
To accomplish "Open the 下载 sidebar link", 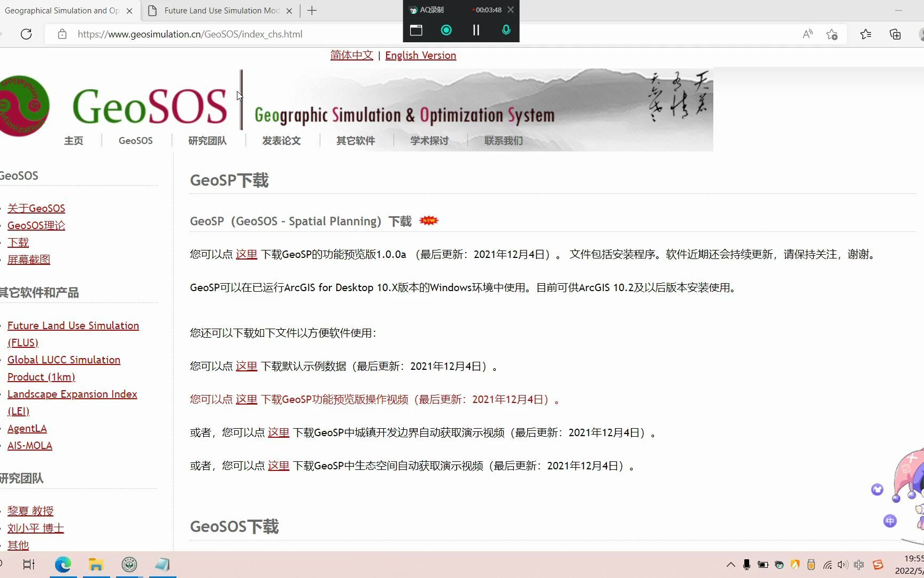I will tap(18, 242).
